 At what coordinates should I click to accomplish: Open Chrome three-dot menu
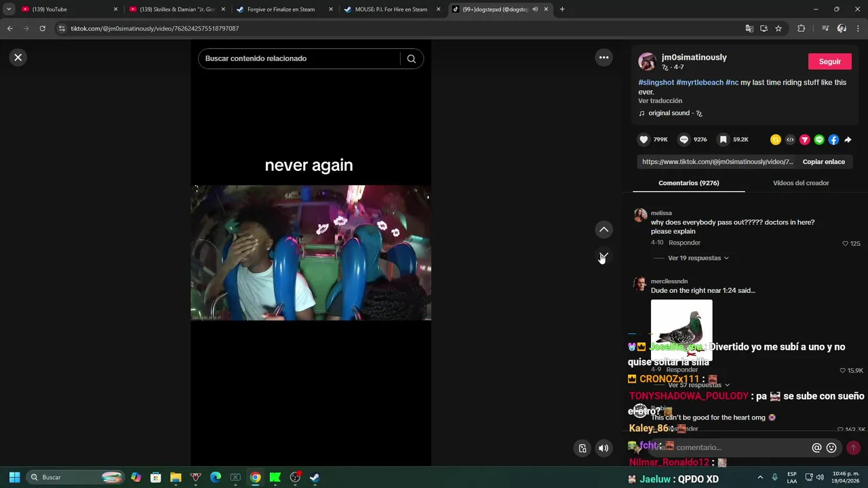point(858,28)
